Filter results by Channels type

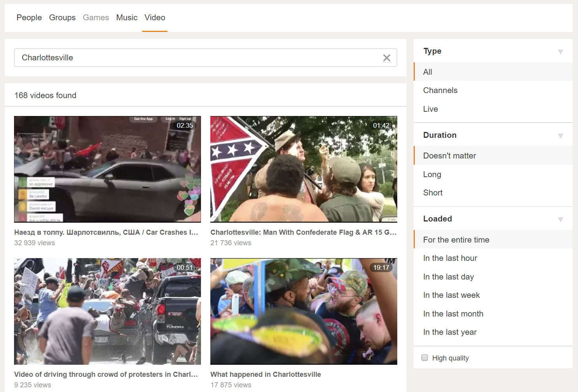[x=440, y=90]
